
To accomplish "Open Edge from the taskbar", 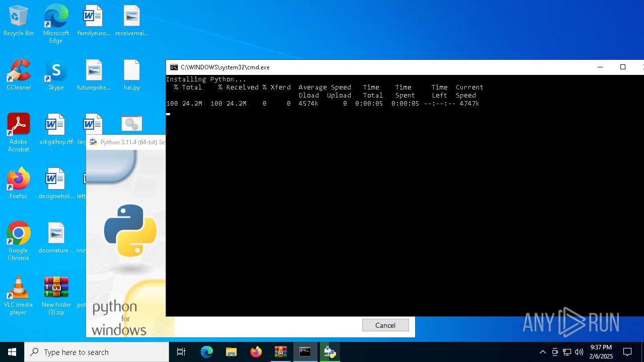I will [x=207, y=352].
